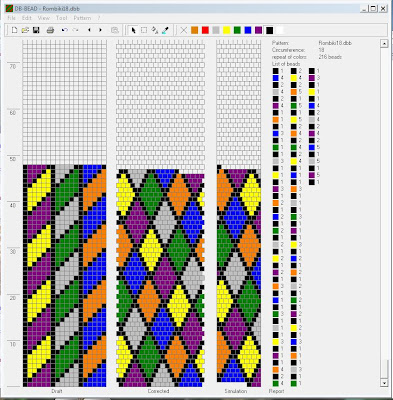Click the scrollbar up arrow
The width and height of the screenshot is (393, 400).
point(384,44)
